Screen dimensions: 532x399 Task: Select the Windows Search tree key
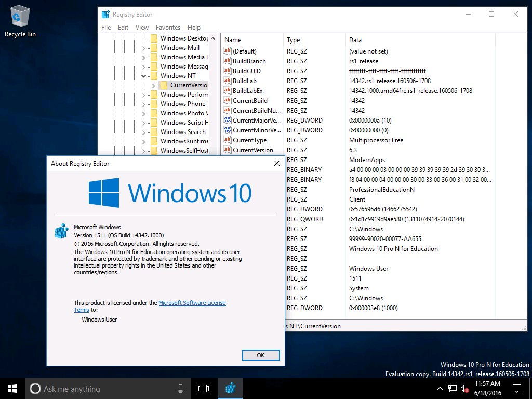click(x=182, y=132)
